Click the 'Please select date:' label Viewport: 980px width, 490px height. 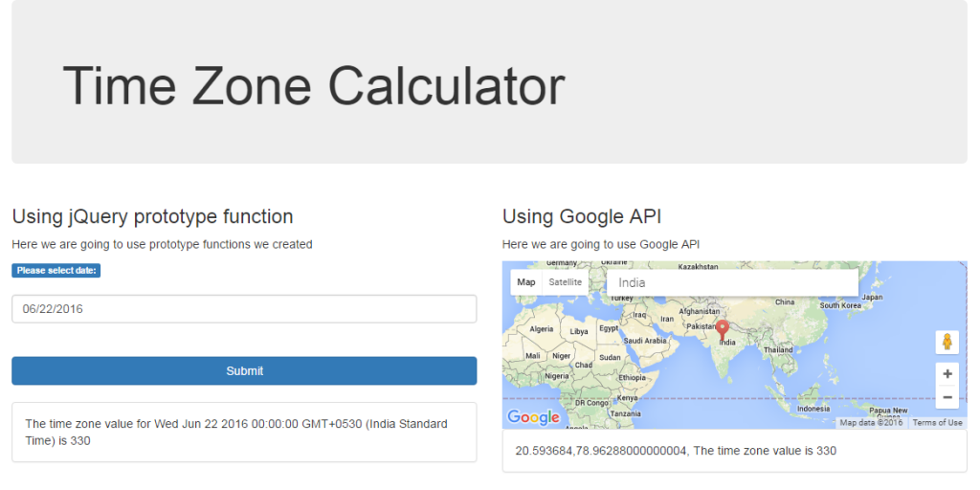(x=56, y=271)
